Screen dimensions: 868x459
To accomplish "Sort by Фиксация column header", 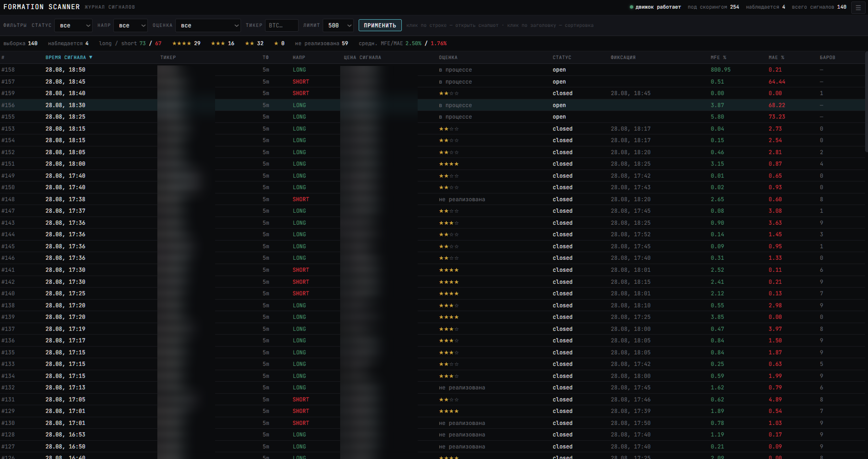I will pyautogui.click(x=623, y=57).
